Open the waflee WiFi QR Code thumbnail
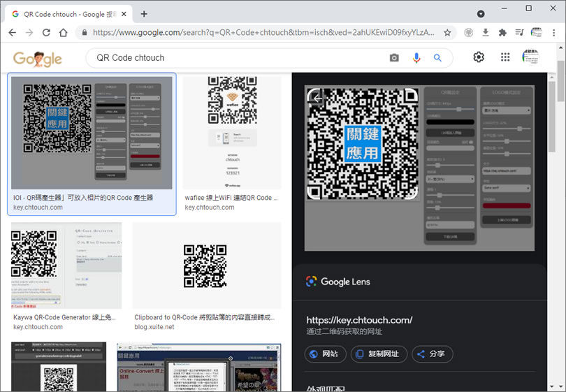 coord(232,133)
